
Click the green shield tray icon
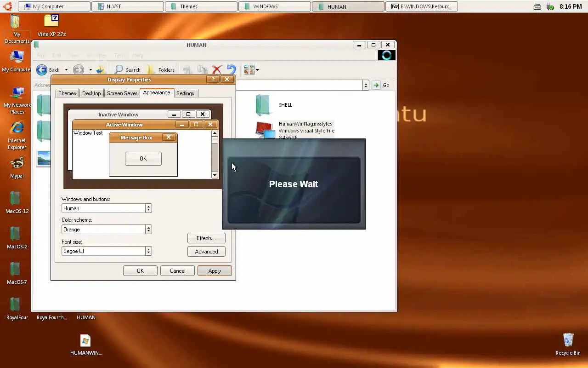pos(550,6)
